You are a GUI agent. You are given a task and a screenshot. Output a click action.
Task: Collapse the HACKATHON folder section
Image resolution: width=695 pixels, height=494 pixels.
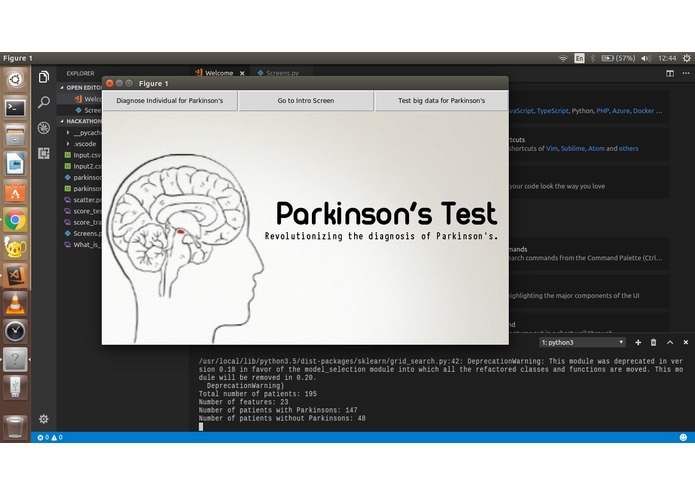(81, 121)
